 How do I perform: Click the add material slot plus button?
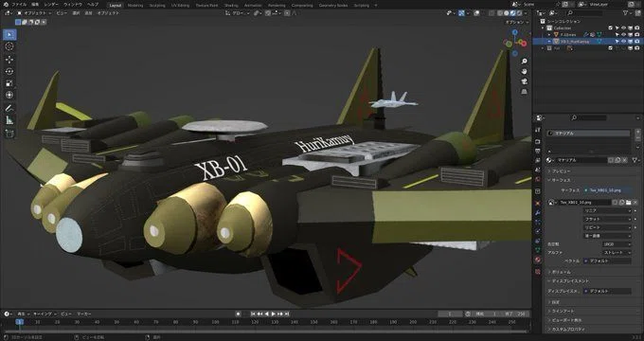[637, 132]
